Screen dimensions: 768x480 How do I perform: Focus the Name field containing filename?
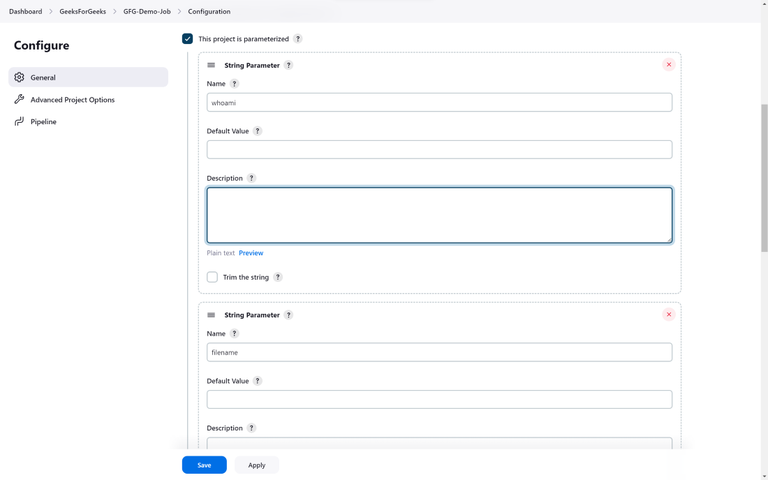439,352
